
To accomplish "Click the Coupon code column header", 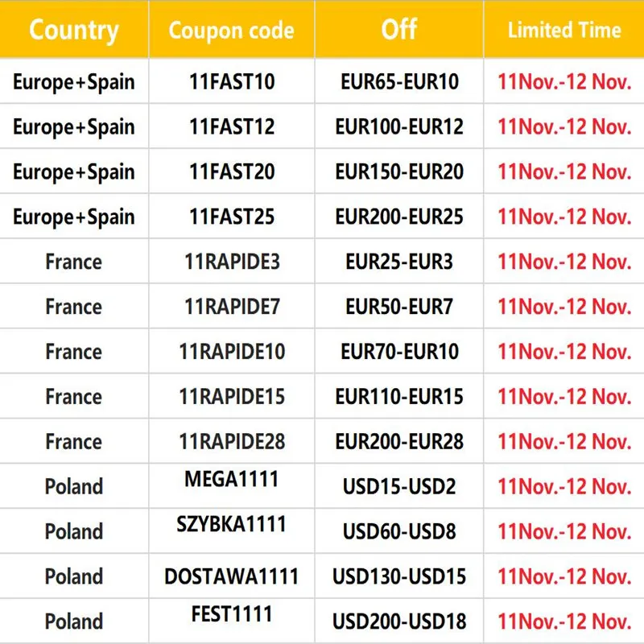I will [x=232, y=31].
